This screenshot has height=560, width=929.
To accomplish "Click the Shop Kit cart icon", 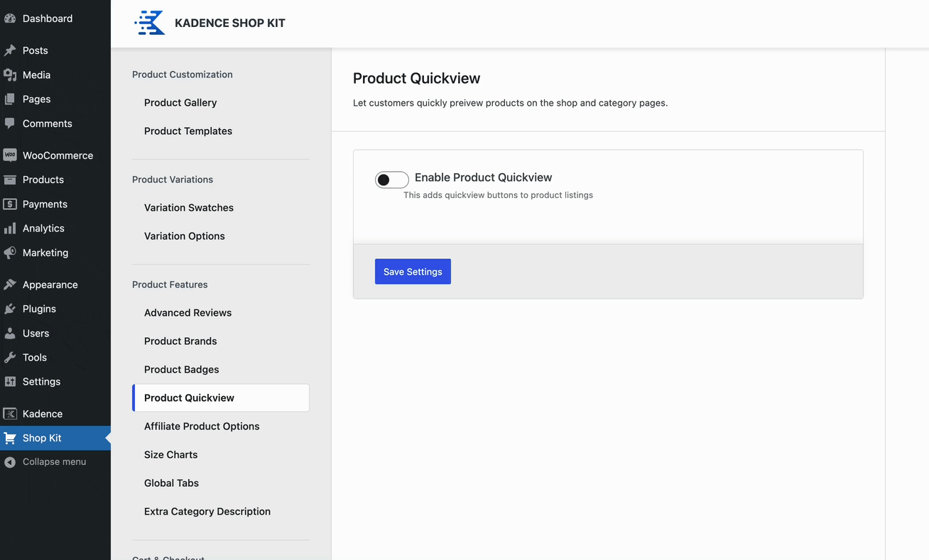I will coord(11,437).
